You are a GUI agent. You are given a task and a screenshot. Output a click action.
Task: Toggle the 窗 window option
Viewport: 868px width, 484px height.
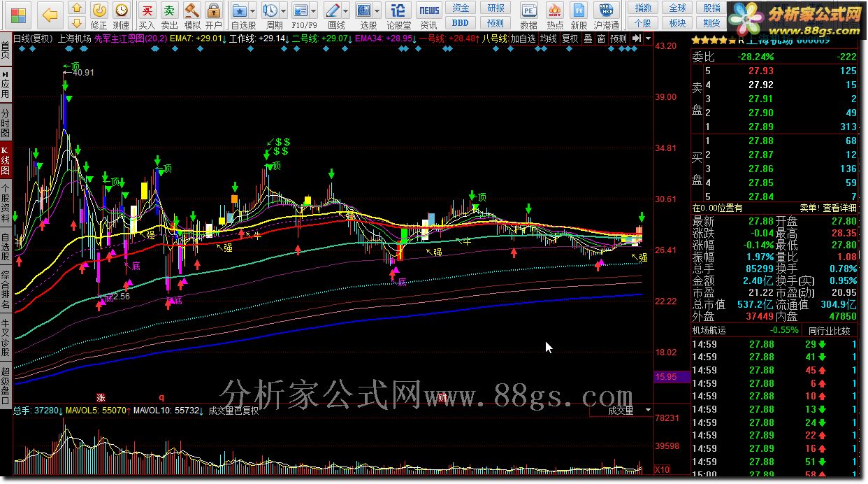pyautogui.click(x=601, y=38)
